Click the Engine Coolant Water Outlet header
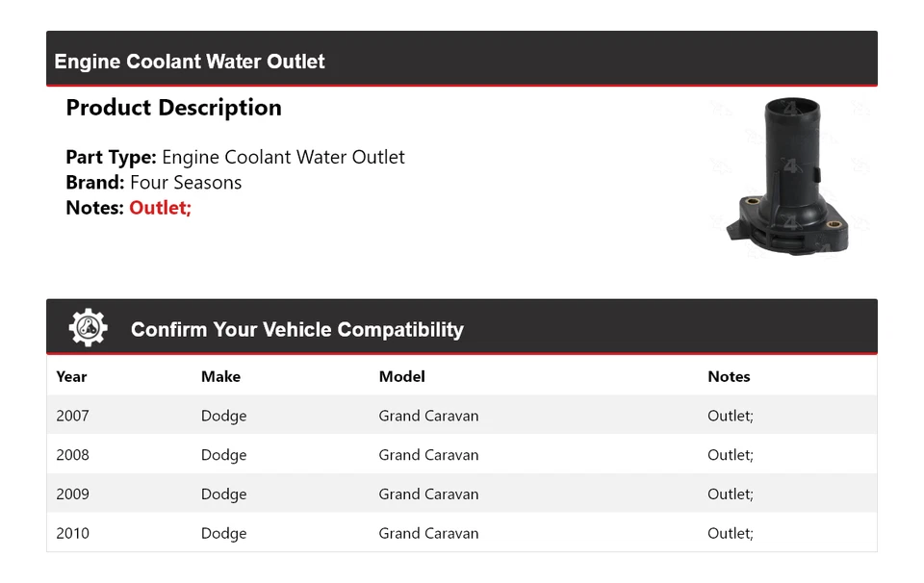Viewport: 924px width, 583px height. click(190, 62)
